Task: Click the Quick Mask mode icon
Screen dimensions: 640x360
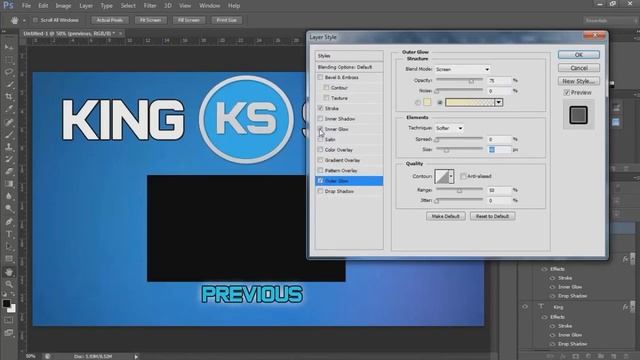Action: coord(9,321)
